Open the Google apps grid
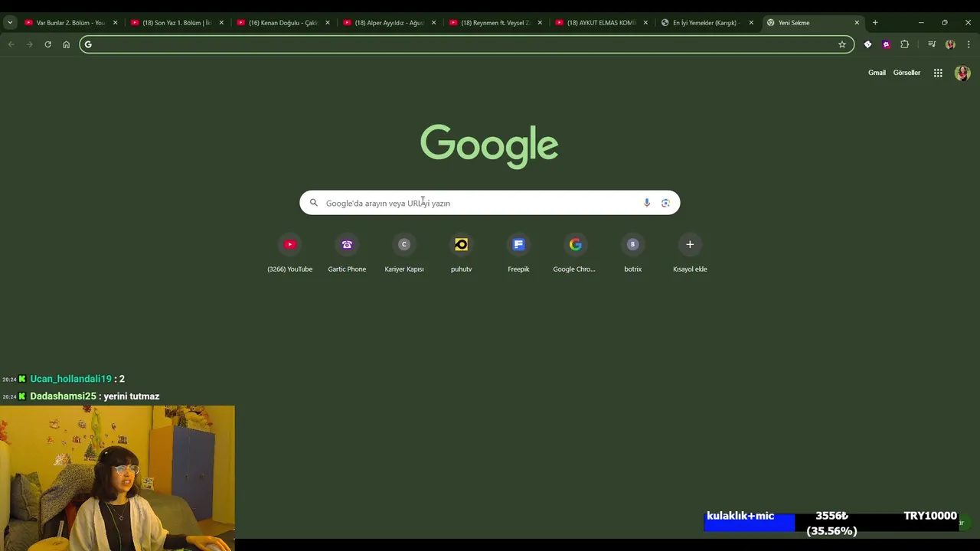The image size is (980, 551). tap(938, 73)
